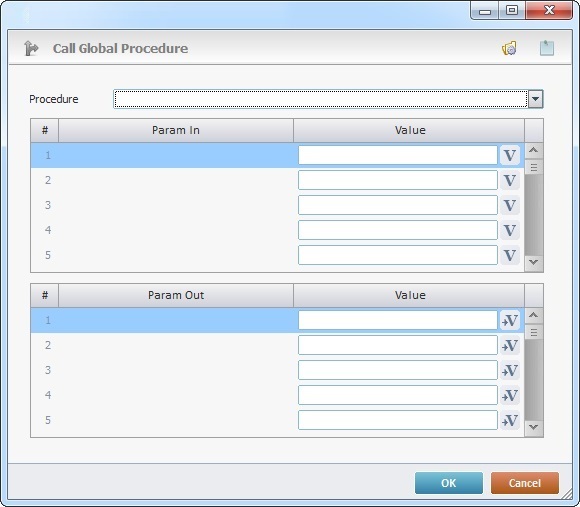The height and width of the screenshot is (507, 580).
Task: Click the variable icon for Param In row 5
Action: coord(510,255)
